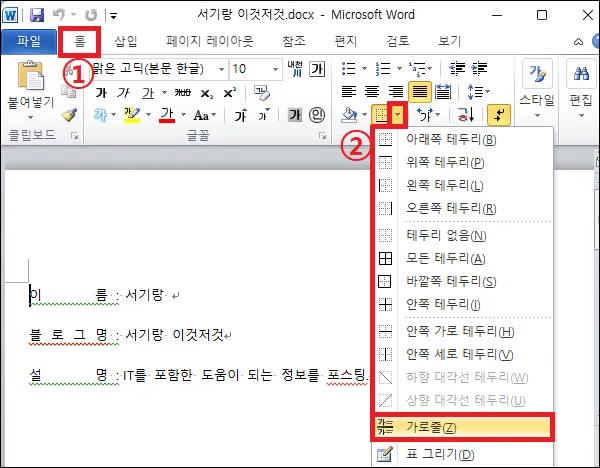This screenshot has width=600, height=468.
Task: Click the Bullets list icon
Action: tap(349, 69)
